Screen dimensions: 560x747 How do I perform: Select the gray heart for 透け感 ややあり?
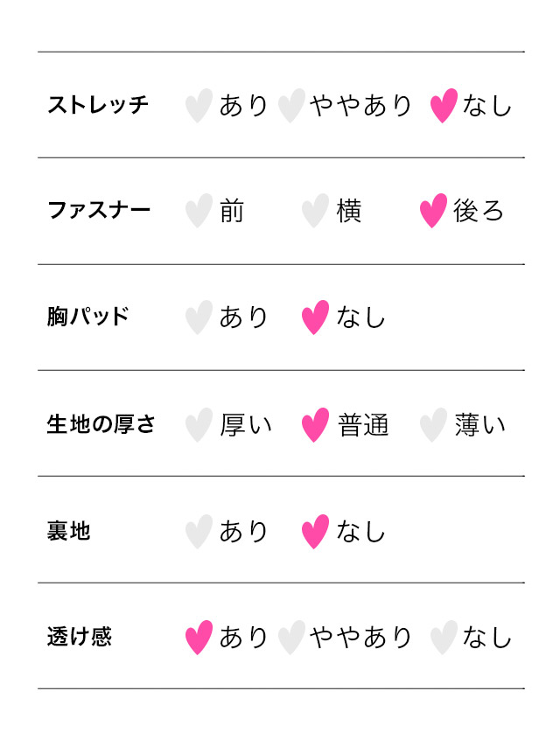tap(291, 637)
